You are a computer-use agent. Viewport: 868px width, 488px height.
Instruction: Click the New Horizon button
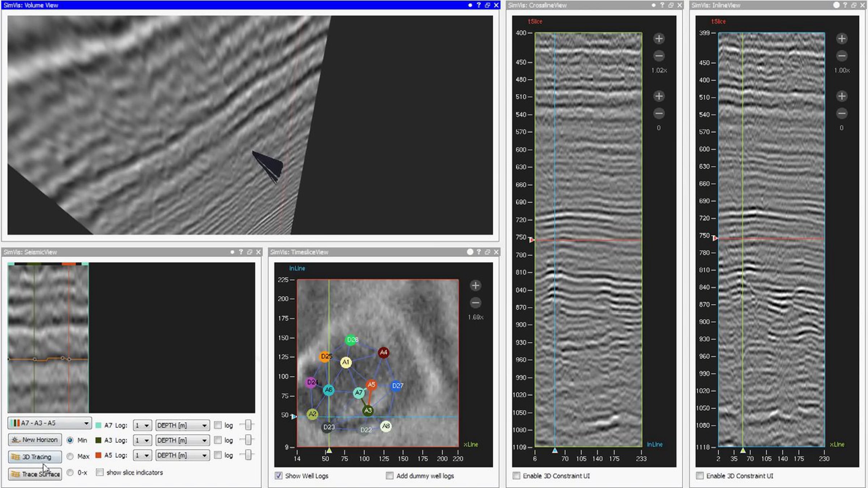(35, 440)
